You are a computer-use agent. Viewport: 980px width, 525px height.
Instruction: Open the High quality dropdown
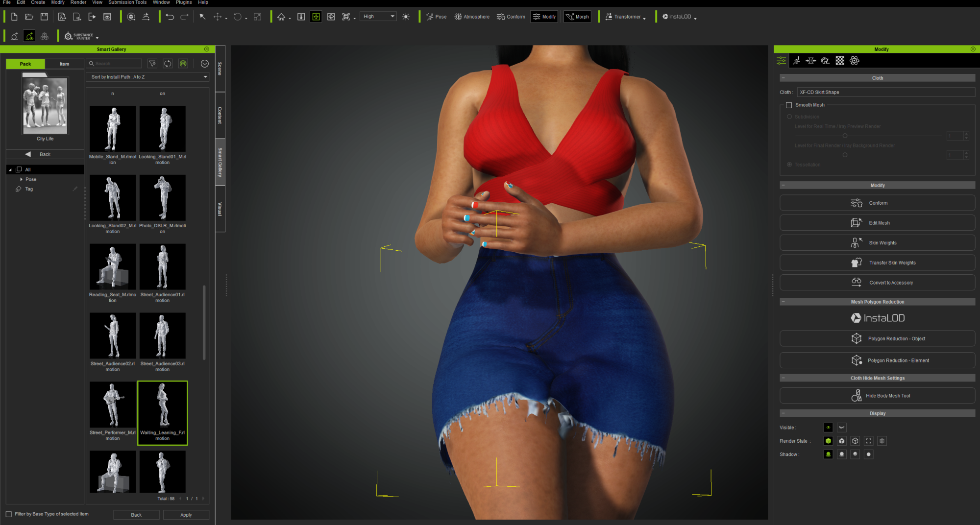tap(378, 17)
